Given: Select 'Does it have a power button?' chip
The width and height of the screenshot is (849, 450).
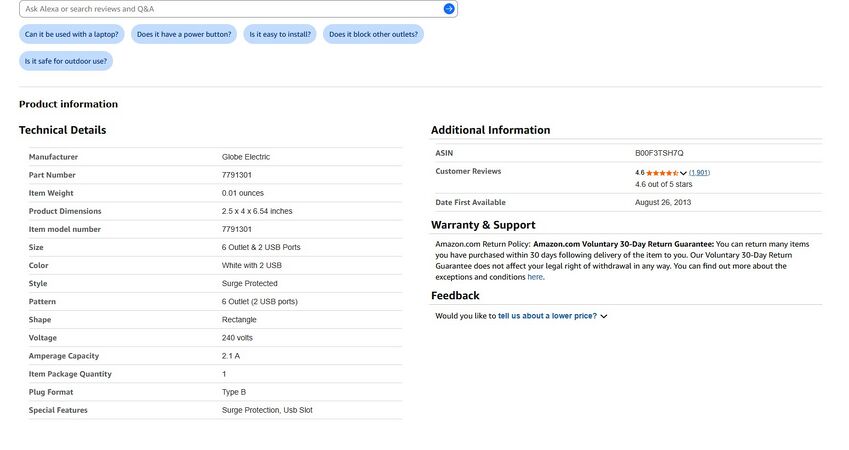Looking at the screenshot, I should click(184, 34).
